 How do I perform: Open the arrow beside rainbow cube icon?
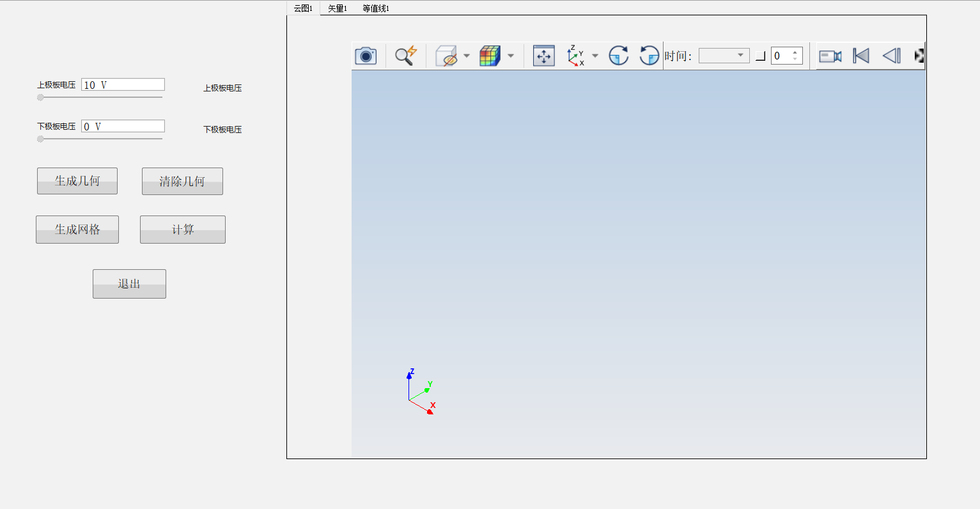pos(511,56)
